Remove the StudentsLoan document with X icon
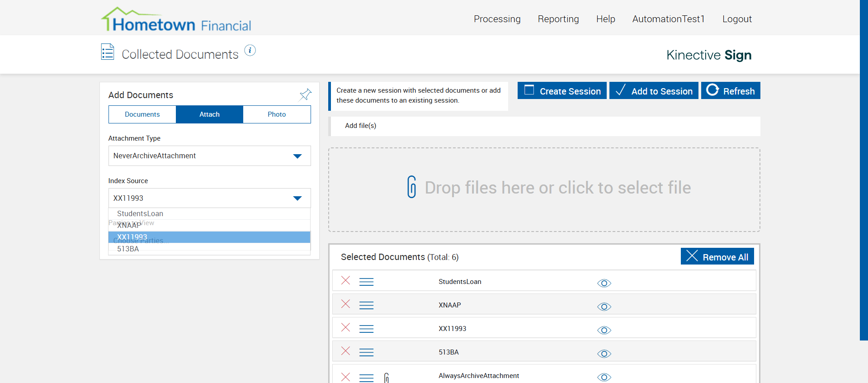 pos(346,281)
